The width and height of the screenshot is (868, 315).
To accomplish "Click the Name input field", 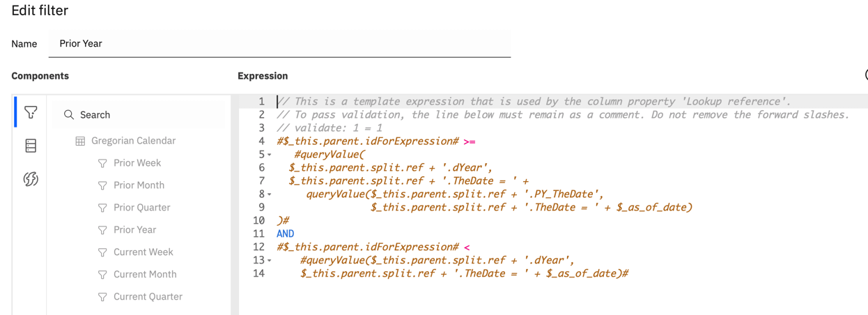I will coord(279,43).
